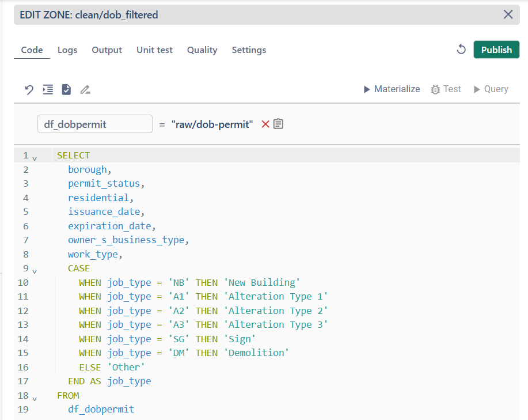Click the undo arrow icon

pos(29,90)
